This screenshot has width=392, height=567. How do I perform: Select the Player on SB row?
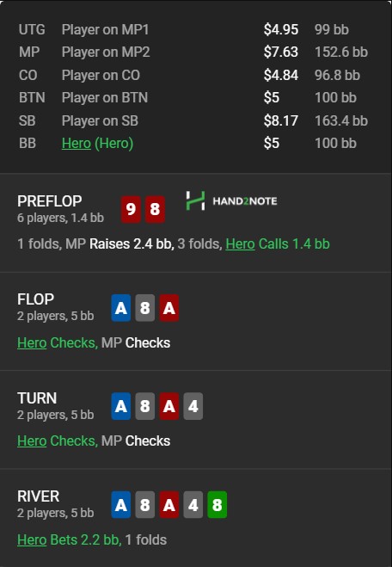tap(193, 120)
